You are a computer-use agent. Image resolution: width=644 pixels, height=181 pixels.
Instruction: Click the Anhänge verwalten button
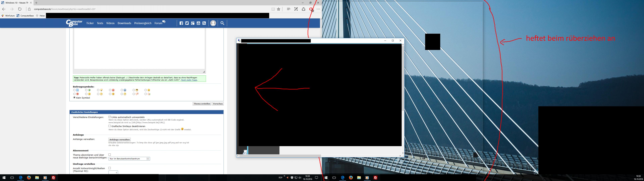[x=119, y=140]
